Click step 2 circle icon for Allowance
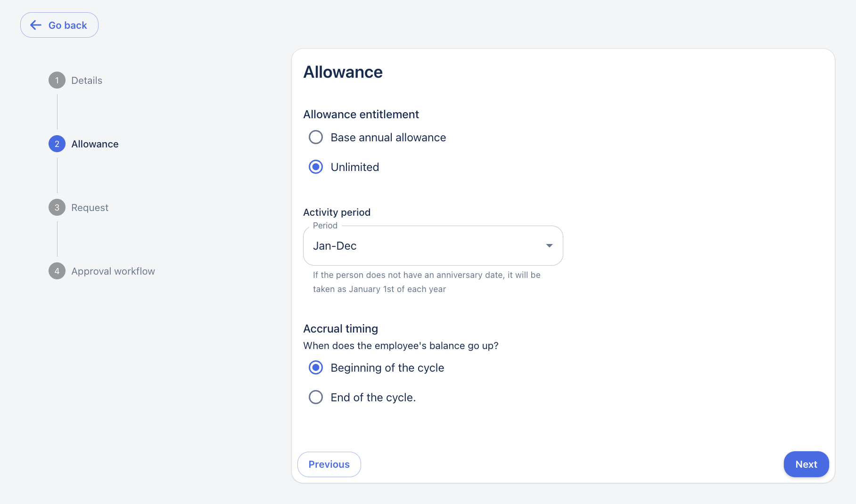This screenshot has width=856, height=504. [x=57, y=144]
